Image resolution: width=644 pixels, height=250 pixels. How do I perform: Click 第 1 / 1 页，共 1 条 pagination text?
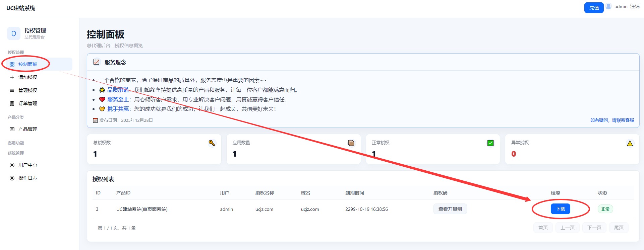coord(117,228)
